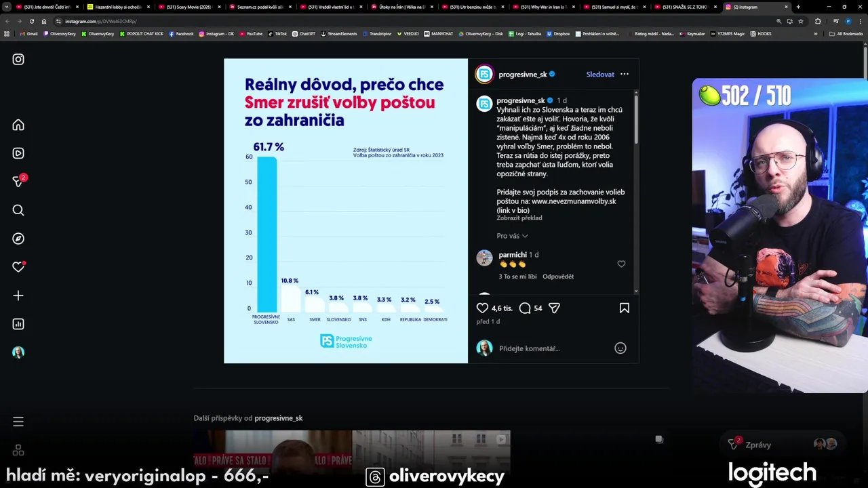Open the three-dot post options menu
This screenshot has width=868, height=488.
pos(625,75)
